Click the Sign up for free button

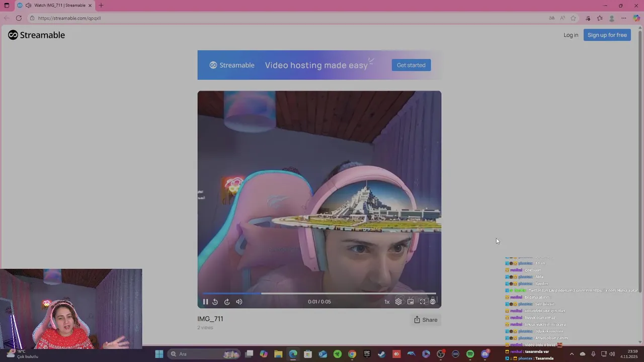point(607,35)
